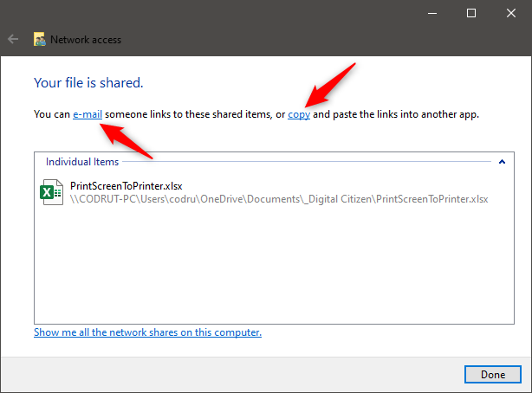The image size is (532, 393).
Task: Click the "Your file is shared." heading
Action: click(x=88, y=83)
